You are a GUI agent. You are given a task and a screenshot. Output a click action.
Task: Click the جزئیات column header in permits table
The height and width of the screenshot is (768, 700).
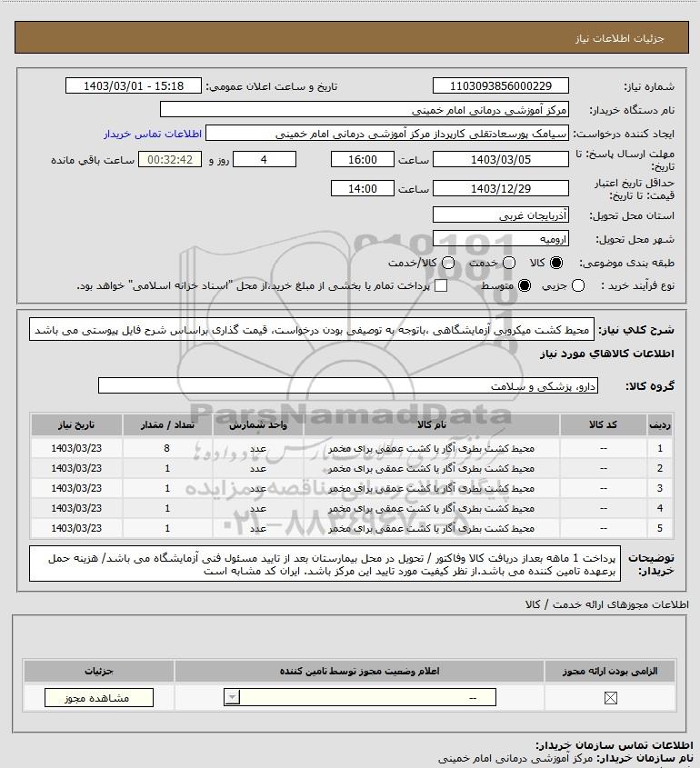99,671
